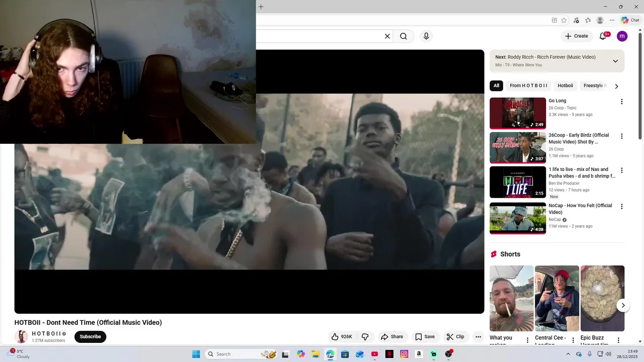Clear the YouTube search box with X

pyautogui.click(x=387, y=36)
